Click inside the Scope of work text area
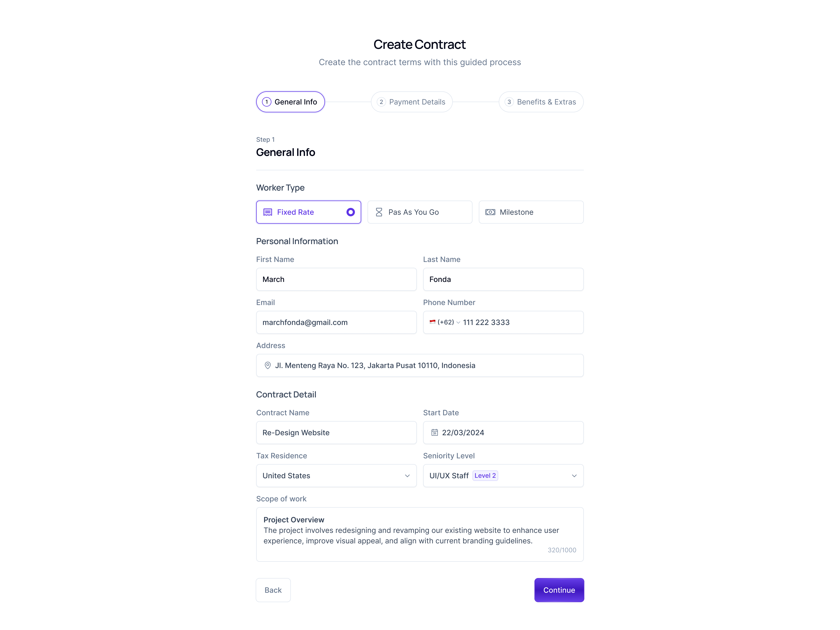840x630 pixels. [419, 534]
